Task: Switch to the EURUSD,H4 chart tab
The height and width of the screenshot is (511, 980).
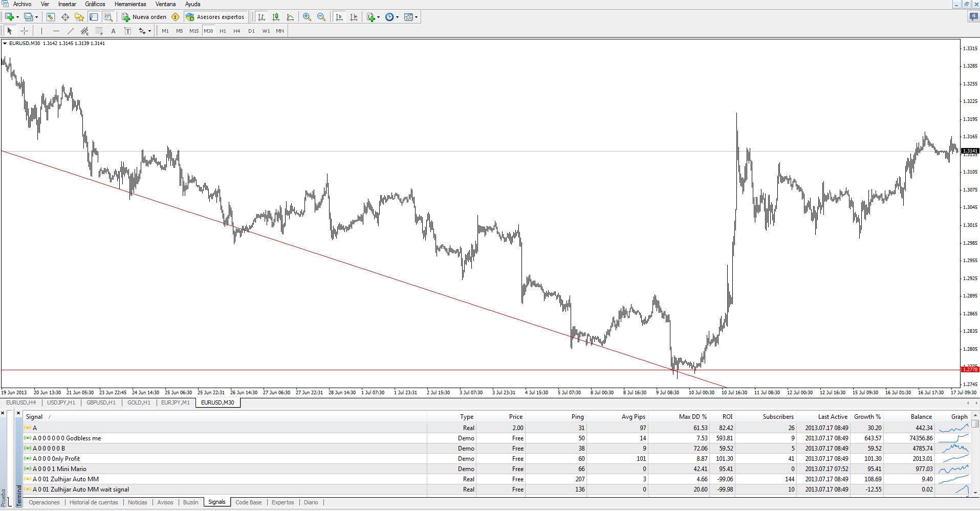Action: [x=21, y=402]
